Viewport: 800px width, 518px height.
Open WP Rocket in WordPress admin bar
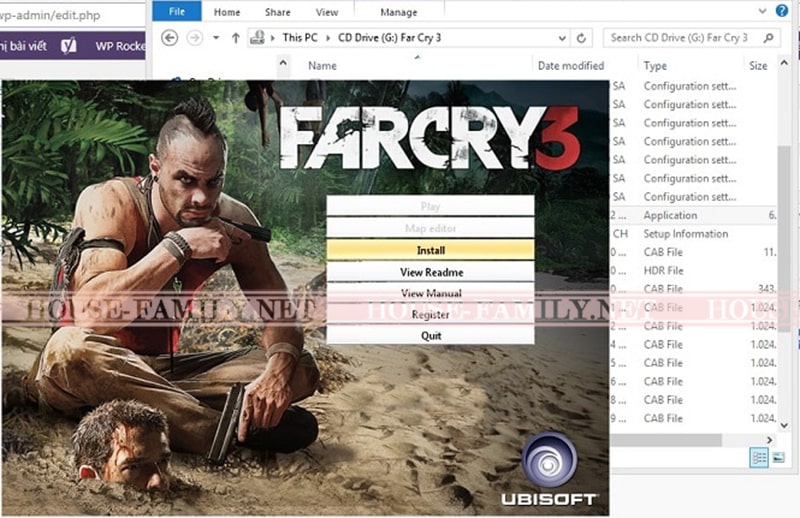tap(119, 46)
